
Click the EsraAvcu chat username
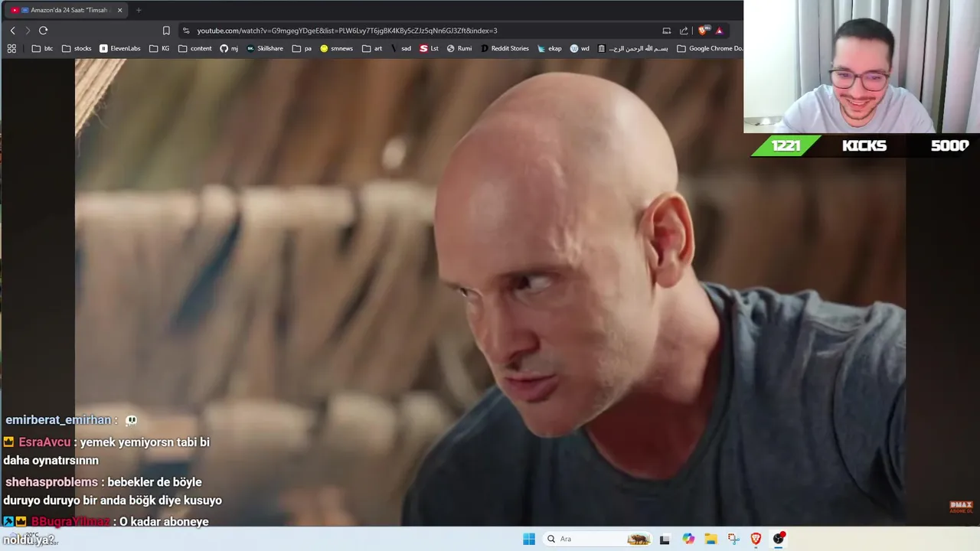44,442
